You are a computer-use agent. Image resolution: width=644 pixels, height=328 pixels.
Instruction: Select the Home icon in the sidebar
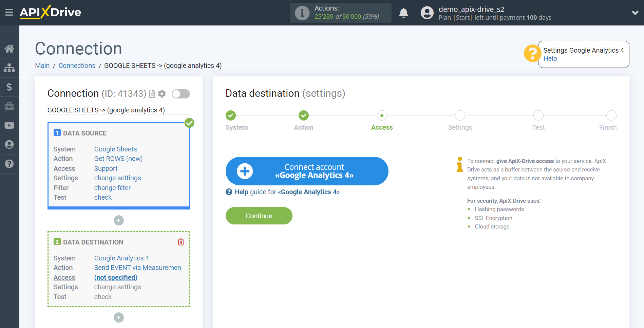[10, 49]
